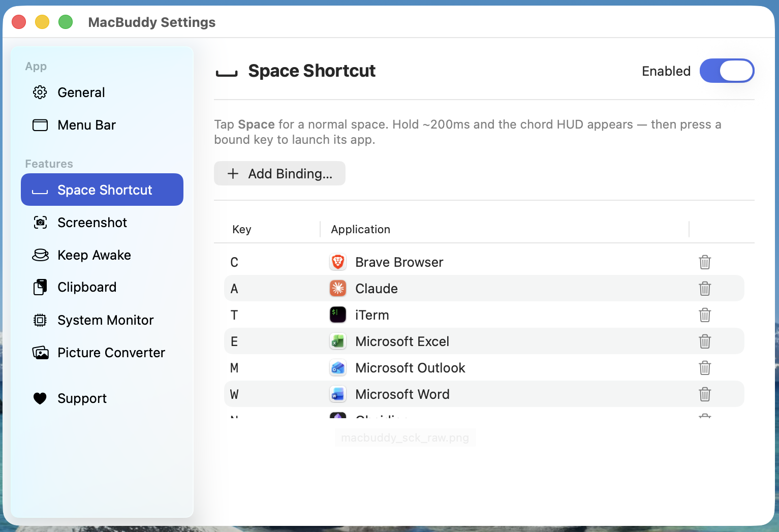779x532 pixels.
Task: Open the General settings section
Action: [x=102, y=92]
